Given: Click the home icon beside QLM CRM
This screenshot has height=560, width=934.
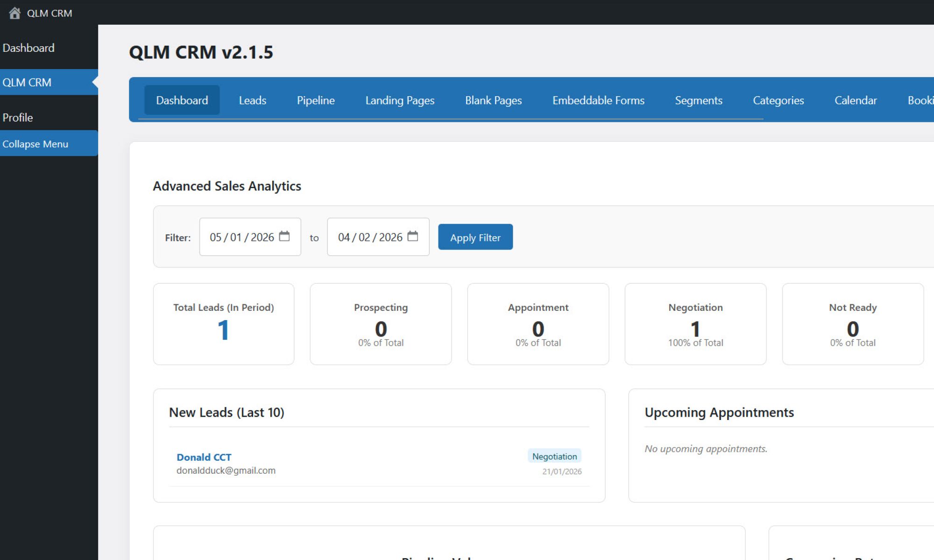Looking at the screenshot, I should tap(14, 13).
